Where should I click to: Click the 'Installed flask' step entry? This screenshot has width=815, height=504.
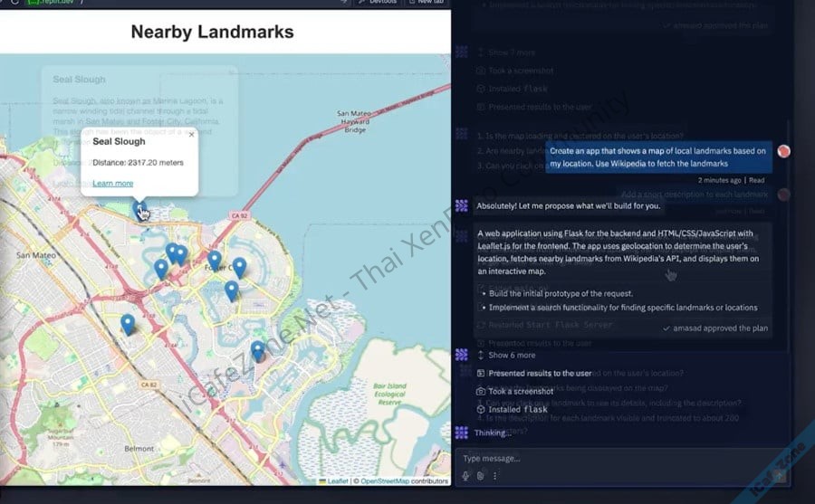click(x=518, y=409)
